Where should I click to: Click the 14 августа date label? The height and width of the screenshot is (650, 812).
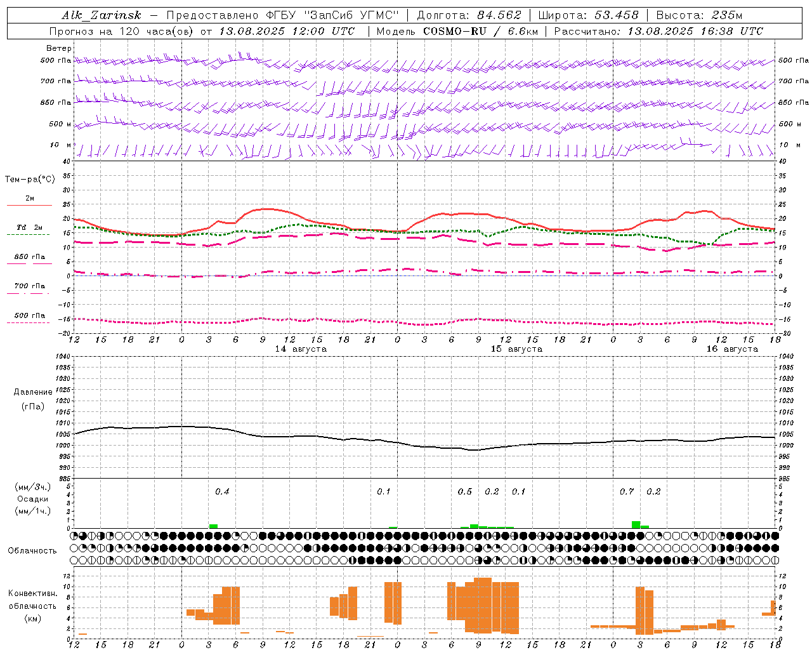(301, 349)
